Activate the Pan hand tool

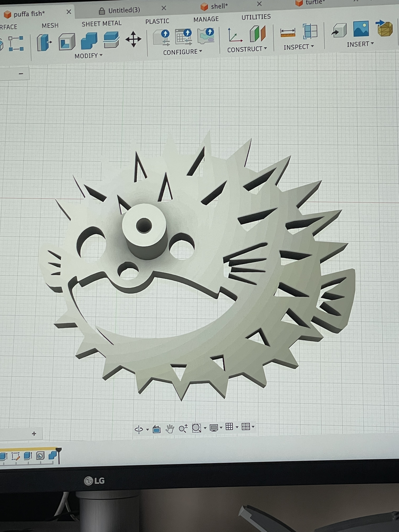pyautogui.click(x=170, y=429)
